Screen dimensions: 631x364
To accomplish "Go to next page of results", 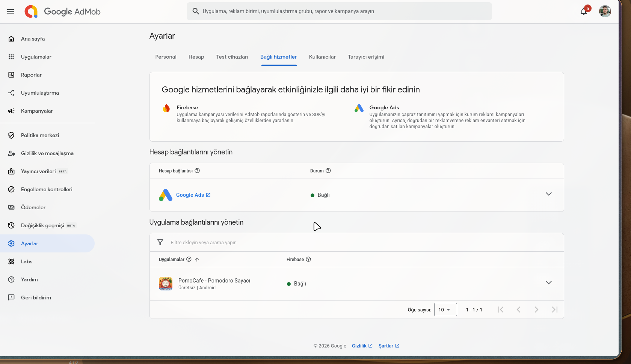I will (x=536, y=310).
